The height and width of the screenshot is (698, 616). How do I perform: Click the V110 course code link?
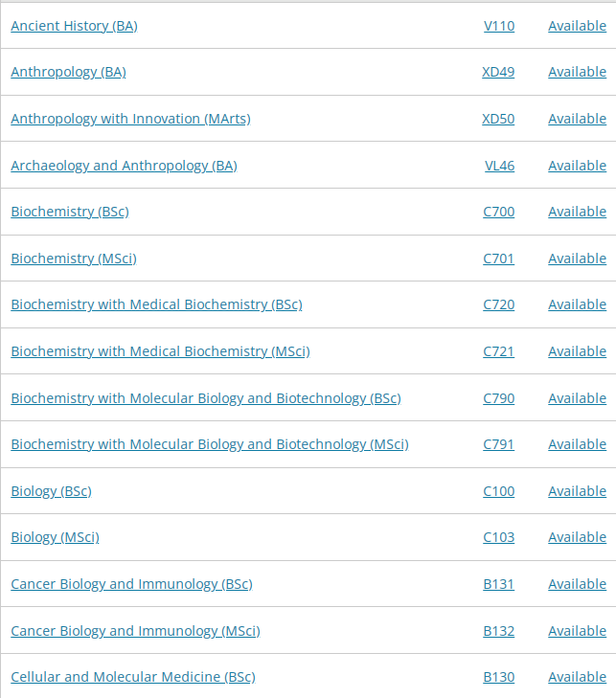pyautogui.click(x=499, y=26)
